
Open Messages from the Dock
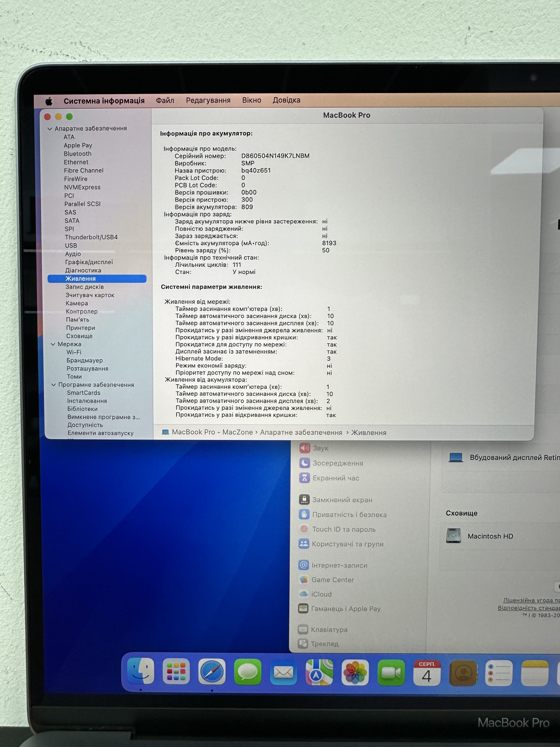pyautogui.click(x=248, y=672)
